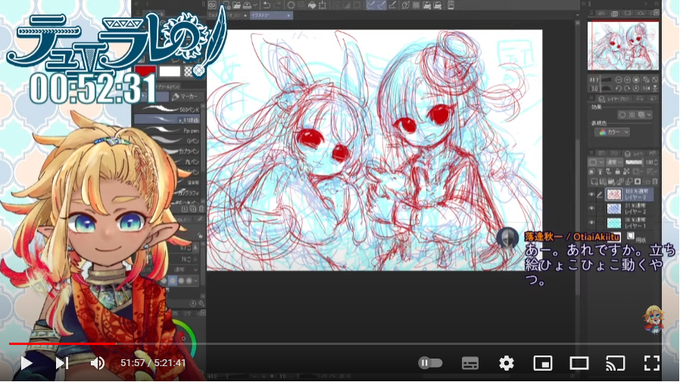680x382 pixels.
Task: Select レイヤー 2 thumbnail
Action: (x=614, y=209)
